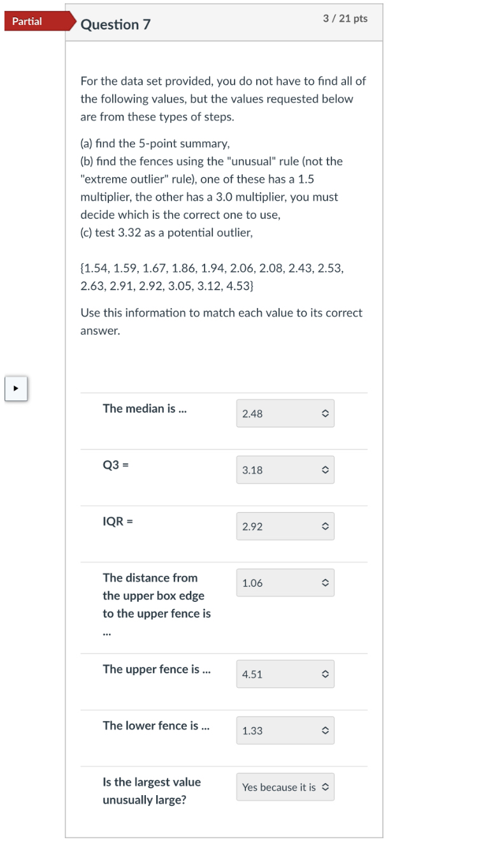504x864 pixels.
Task: Click the Question 7 heading
Action: coord(115,24)
